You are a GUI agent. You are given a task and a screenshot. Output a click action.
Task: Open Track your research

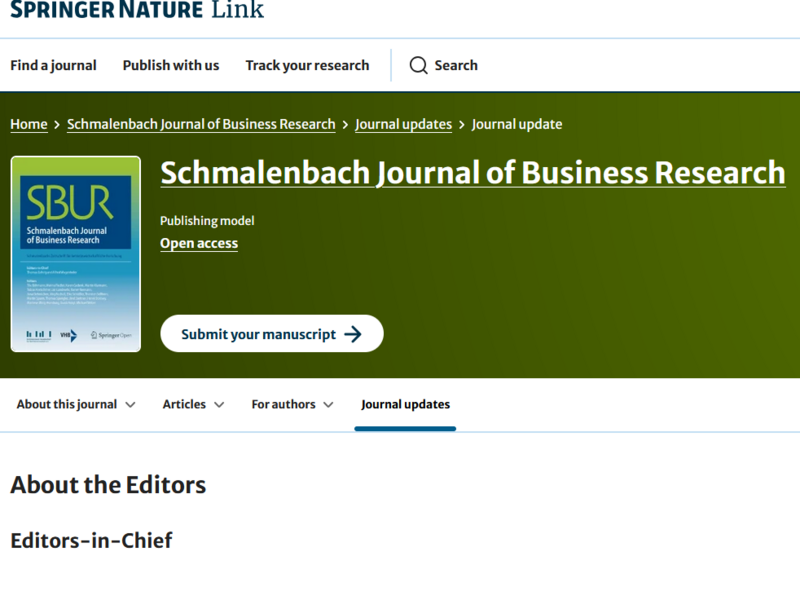point(307,65)
